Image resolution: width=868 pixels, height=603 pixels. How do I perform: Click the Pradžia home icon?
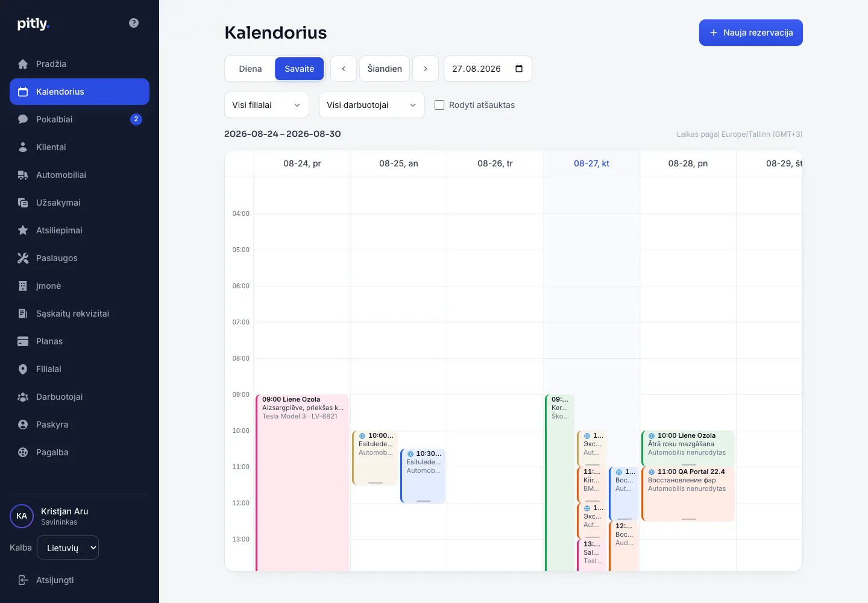23,64
